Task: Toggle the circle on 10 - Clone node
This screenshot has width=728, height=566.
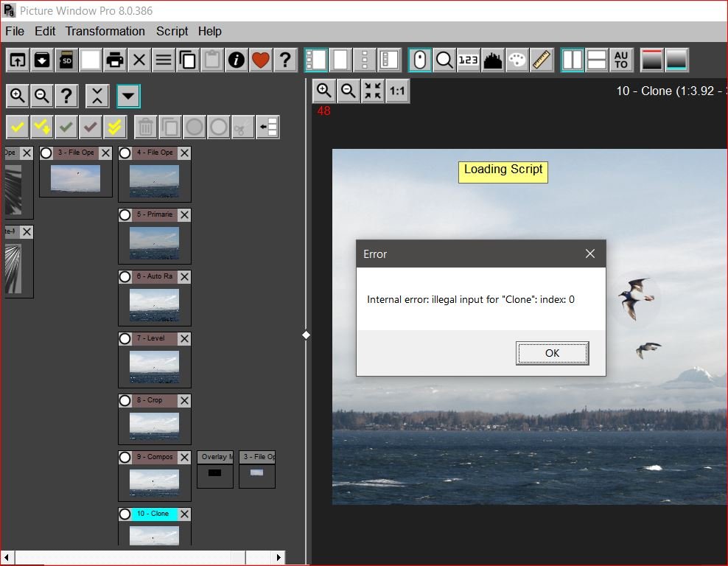Action: 125,514
